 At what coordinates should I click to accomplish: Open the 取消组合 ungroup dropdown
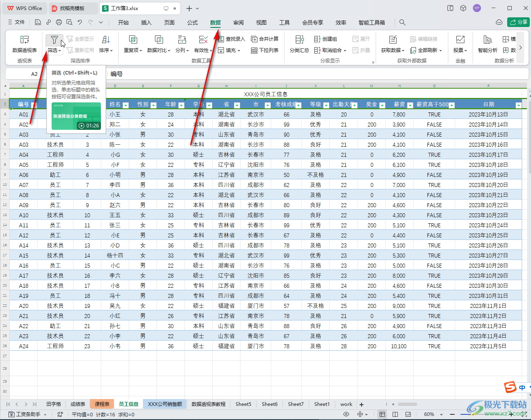coord(330,50)
